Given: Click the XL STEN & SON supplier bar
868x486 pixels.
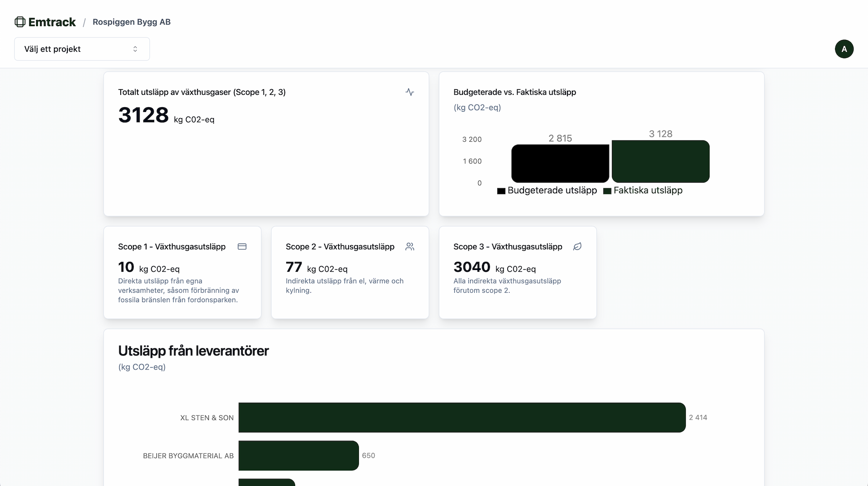Looking at the screenshot, I should point(462,417).
